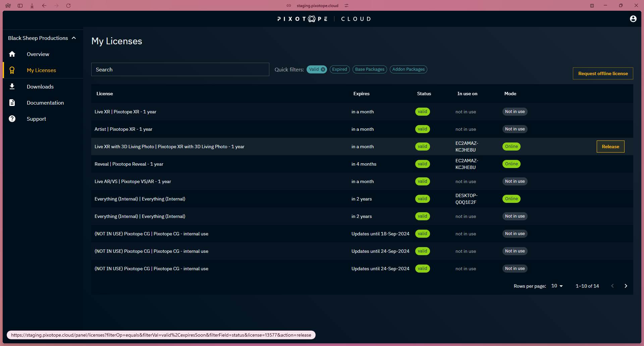Click the Pixotope logo at the top

tap(302, 19)
